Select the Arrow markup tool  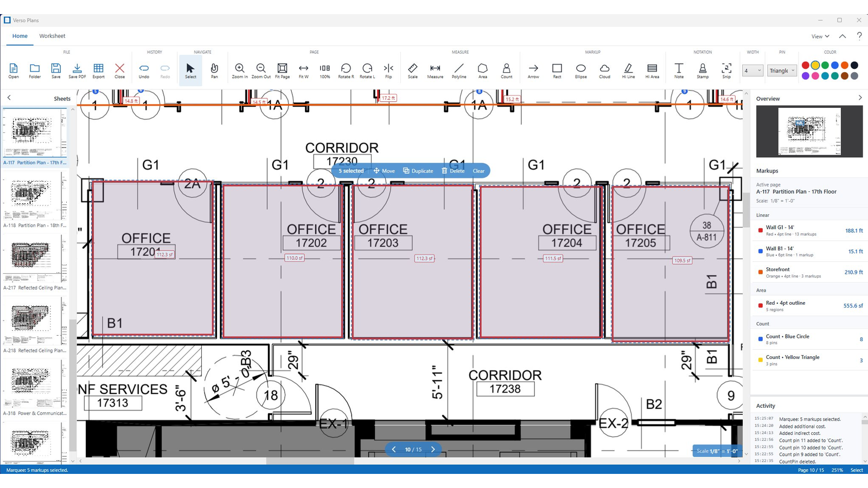coord(533,70)
